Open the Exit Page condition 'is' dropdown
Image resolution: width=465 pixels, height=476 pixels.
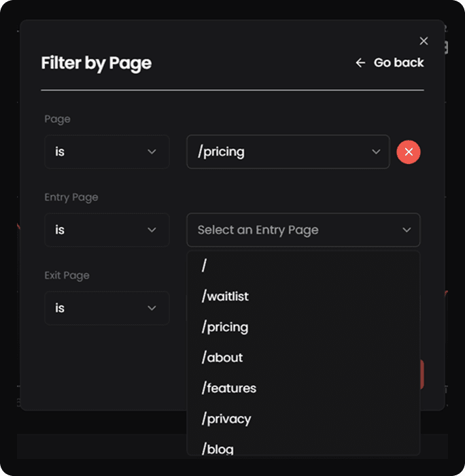107,308
